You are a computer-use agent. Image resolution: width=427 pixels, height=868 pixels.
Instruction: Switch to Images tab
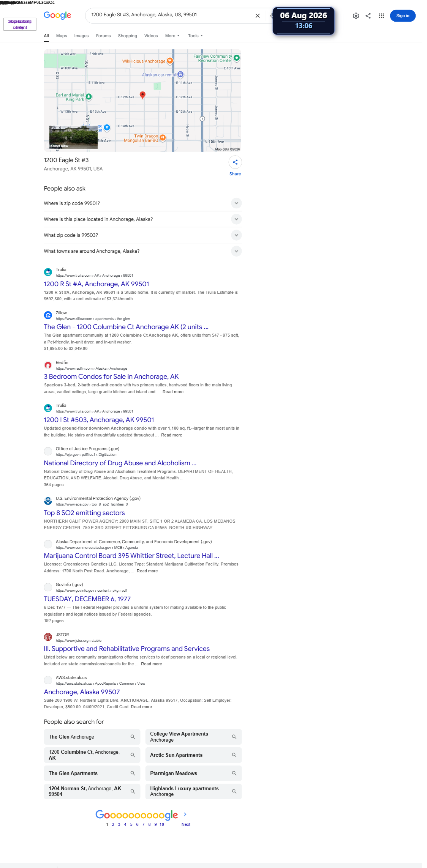point(81,36)
